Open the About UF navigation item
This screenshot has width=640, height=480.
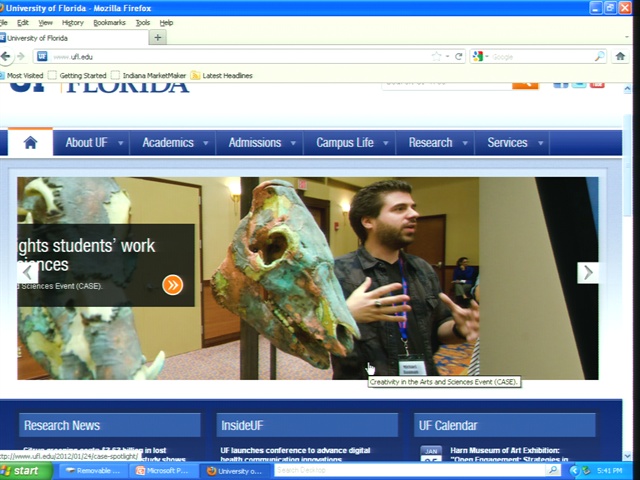86,142
